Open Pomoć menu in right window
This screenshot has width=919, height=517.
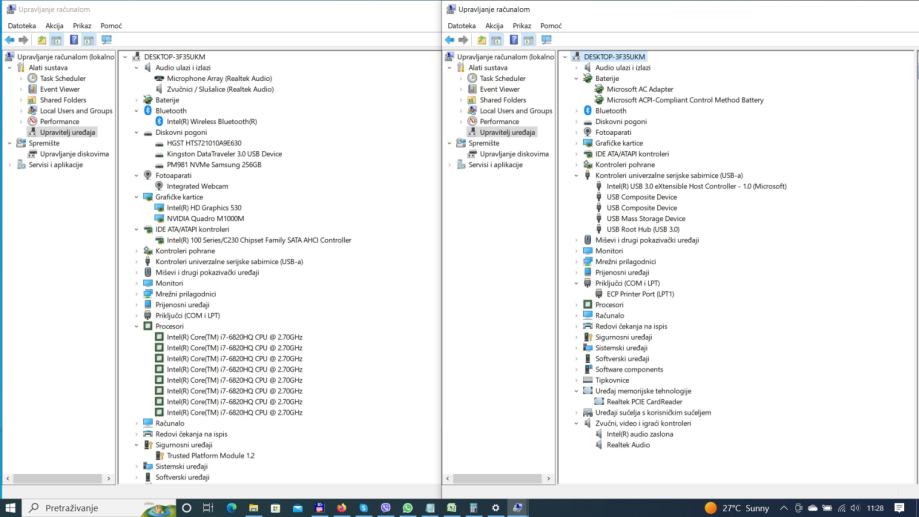[x=551, y=26]
